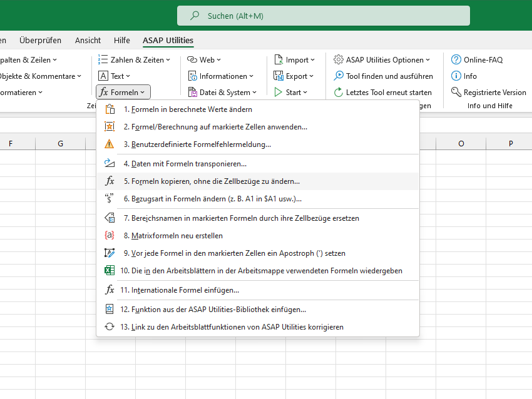Click the star-box icon for Formel/Berechnung anwenden

click(110, 126)
